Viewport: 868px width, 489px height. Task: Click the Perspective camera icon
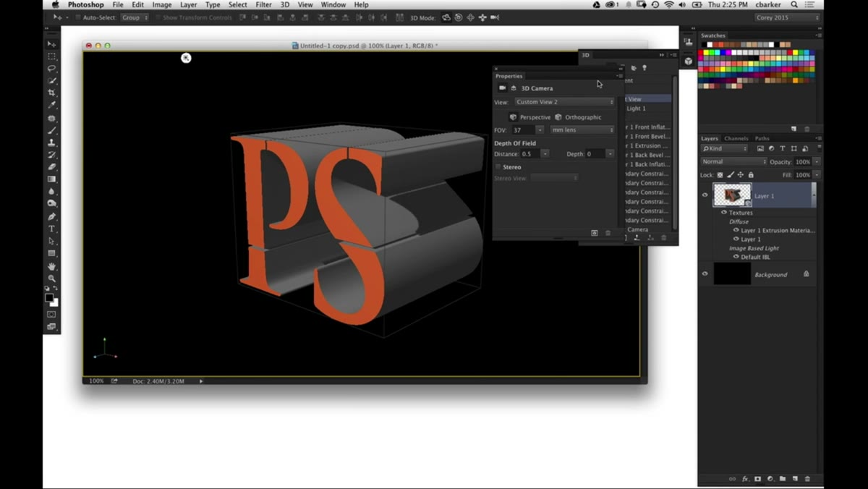pos(513,117)
